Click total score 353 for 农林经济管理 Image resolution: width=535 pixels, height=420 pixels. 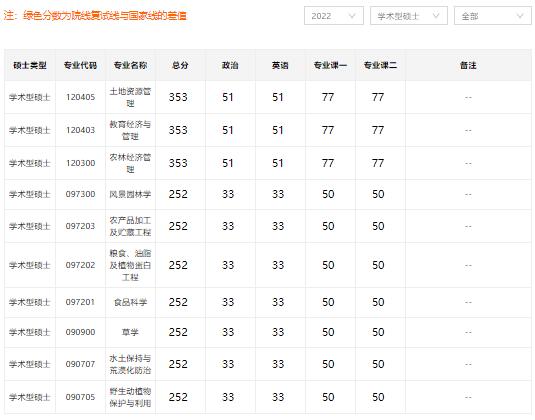(178, 163)
